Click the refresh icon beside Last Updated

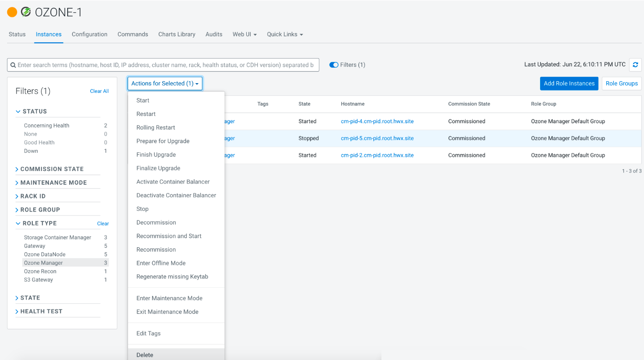pyautogui.click(x=635, y=65)
